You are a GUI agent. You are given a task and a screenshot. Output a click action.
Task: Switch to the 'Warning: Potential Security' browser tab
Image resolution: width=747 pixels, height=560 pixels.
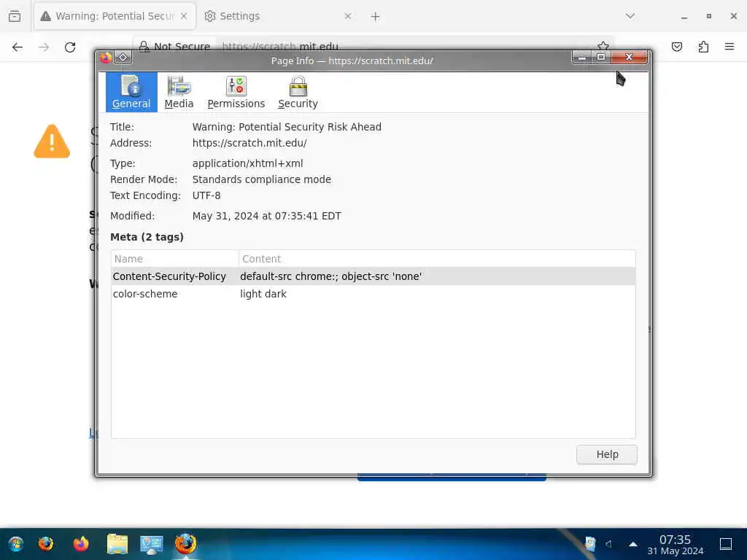pos(115,16)
